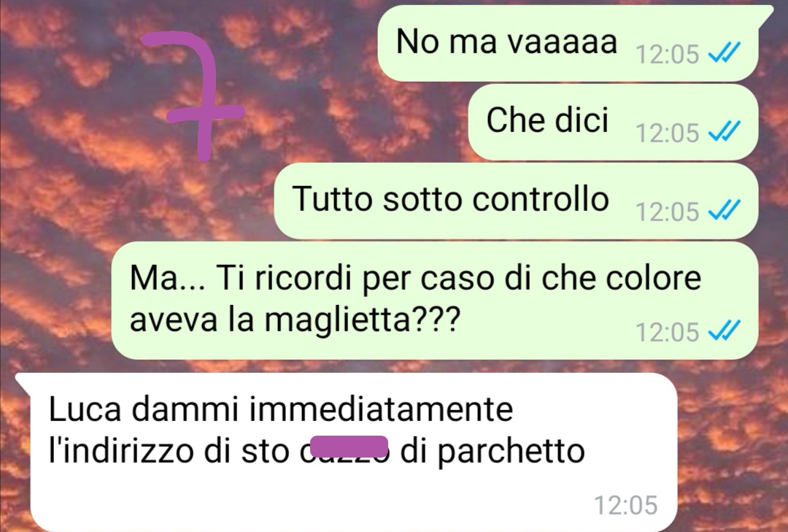Tap the blue read ticks on "No ma vaaaaa"
The image size is (788, 532).
pos(724,53)
